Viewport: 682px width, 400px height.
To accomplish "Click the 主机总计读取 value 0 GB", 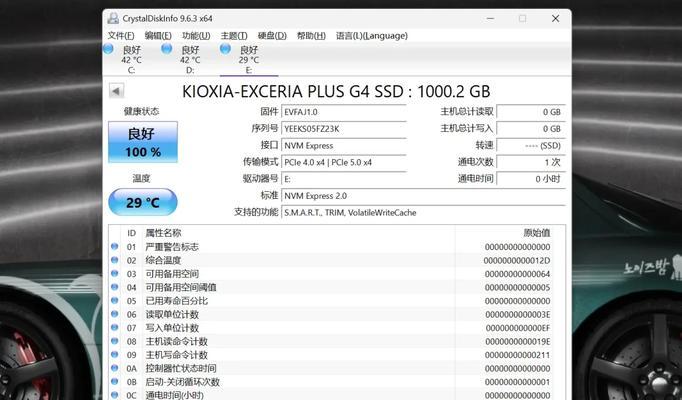I will pos(531,112).
